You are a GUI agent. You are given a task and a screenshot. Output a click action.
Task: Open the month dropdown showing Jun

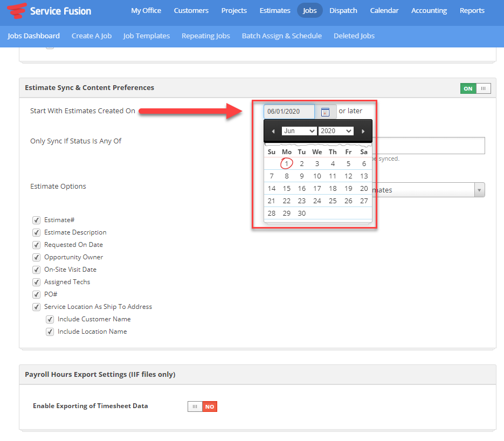tap(299, 131)
